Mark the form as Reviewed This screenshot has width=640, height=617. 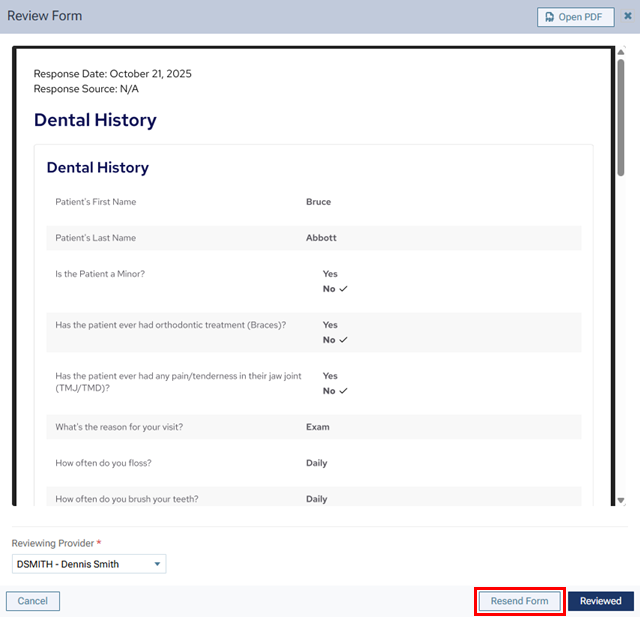601,601
